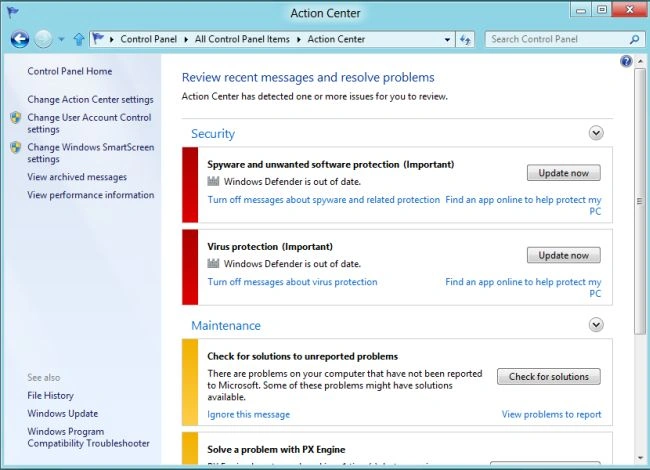Expand the arrow after All Control Panel Items
The width and height of the screenshot is (650, 470).
click(x=298, y=39)
